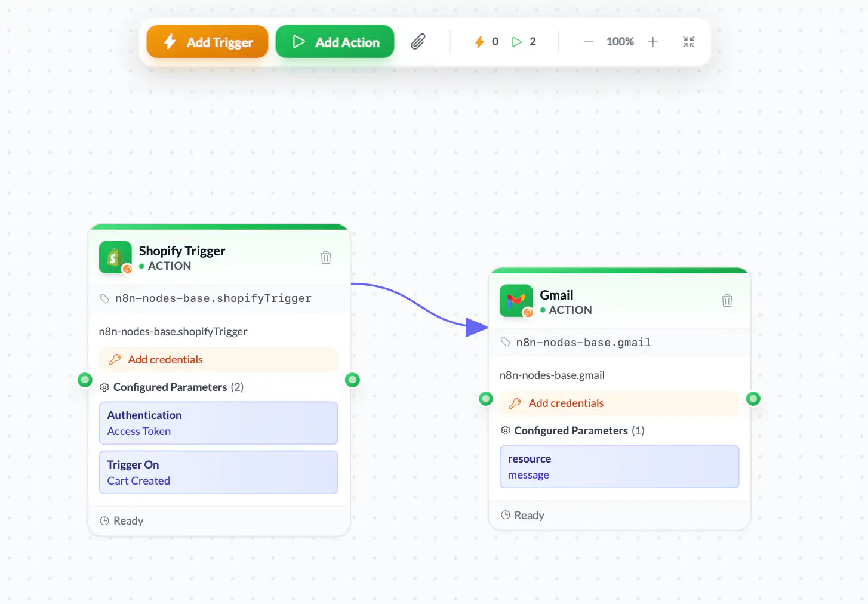The image size is (868, 604).
Task: Open the attachment paperclip icon in the toolbar
Action: click(x=418, y=41)
